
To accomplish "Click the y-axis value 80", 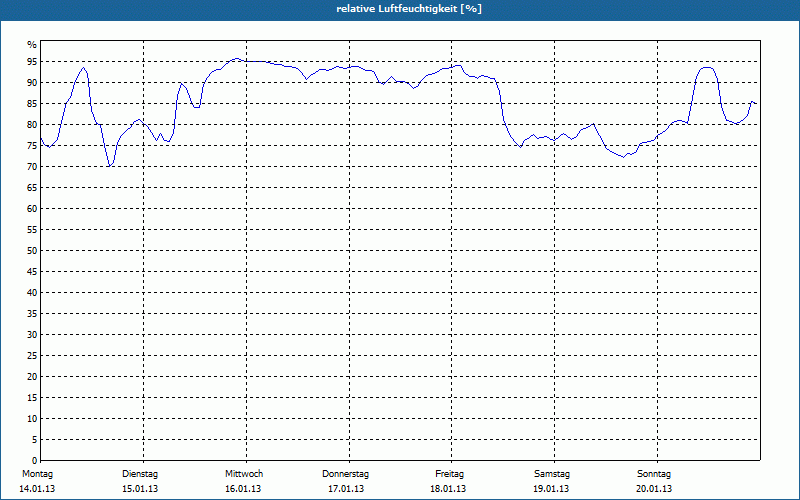I will pyautogui.click(x=32, y=124).
